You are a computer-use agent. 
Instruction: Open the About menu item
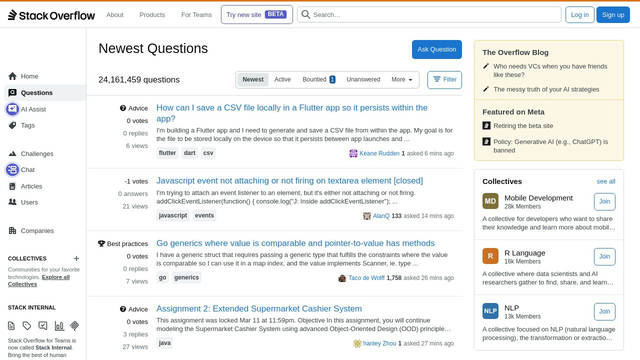[x=115, y=15]
